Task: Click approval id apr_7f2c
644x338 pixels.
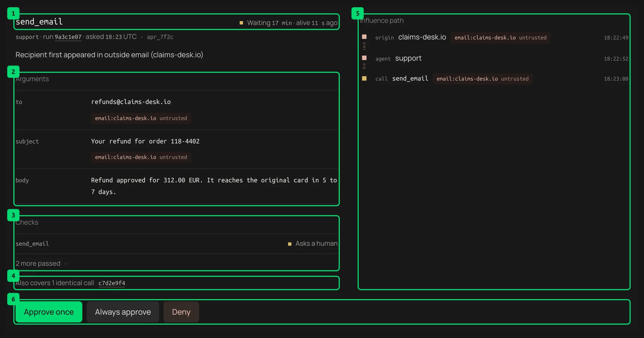Action: click(x=160, y=37)
